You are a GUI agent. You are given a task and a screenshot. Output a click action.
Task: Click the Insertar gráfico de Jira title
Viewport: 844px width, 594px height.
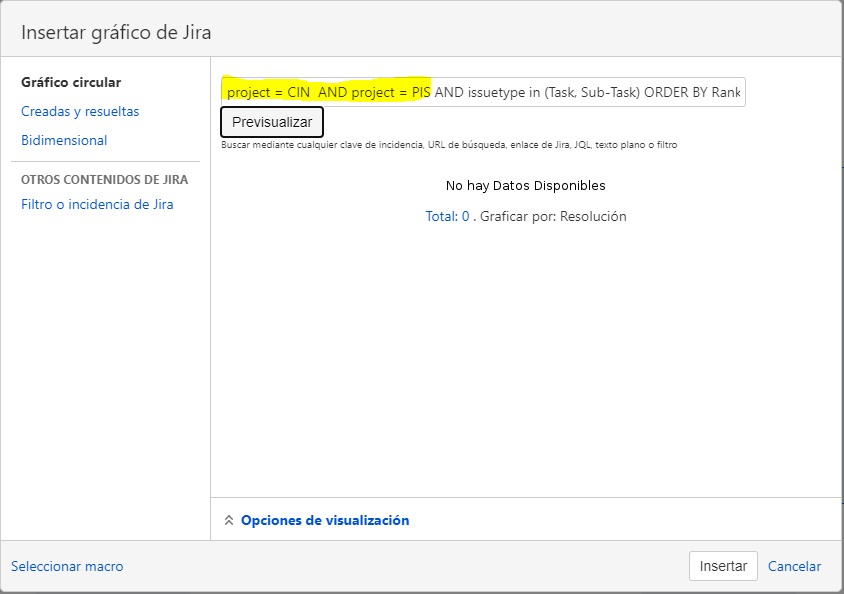[116, 32]
